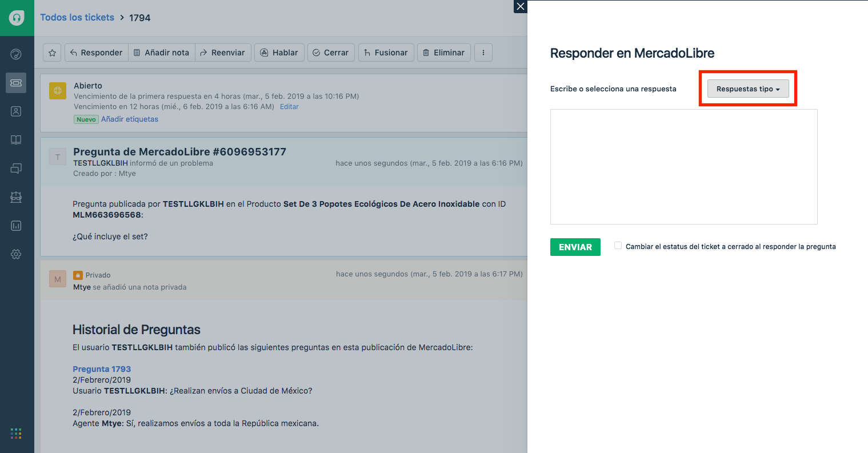Viewport: 868px width, 453px height.
Task: Click the T avatar of TESTLLGKLBIH
Action: 58,157
